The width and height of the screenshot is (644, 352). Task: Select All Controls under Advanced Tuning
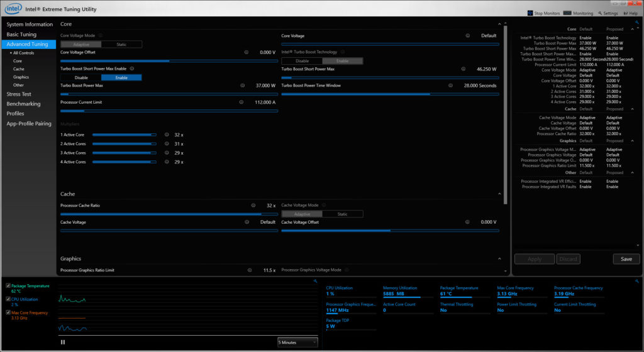pyautogui.click(x=23, y=53)
